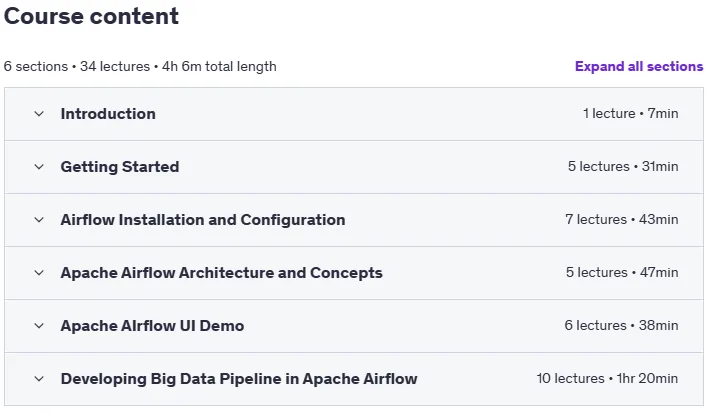Click the 5 lectures • 31min label

623,167
